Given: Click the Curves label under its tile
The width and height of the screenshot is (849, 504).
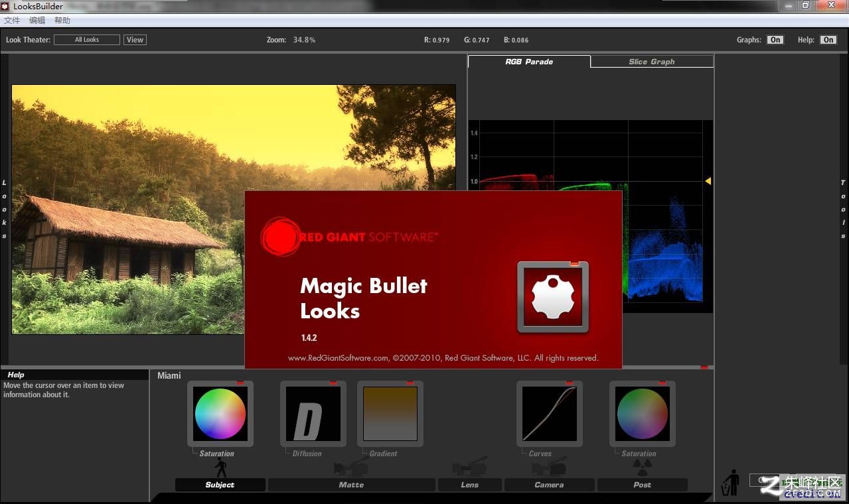Looking at the screenshot, I should (540, 454).
